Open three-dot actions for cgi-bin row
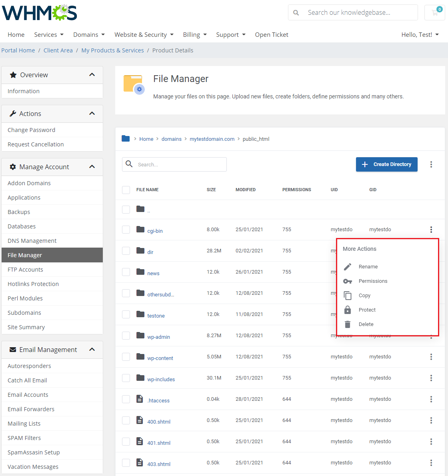Viewport: 448px width, 476px height. (431, 230)
